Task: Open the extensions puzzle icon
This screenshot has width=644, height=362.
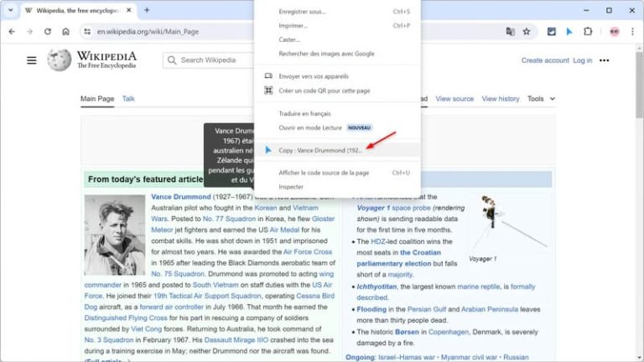Action: click(x=588, y=31)
